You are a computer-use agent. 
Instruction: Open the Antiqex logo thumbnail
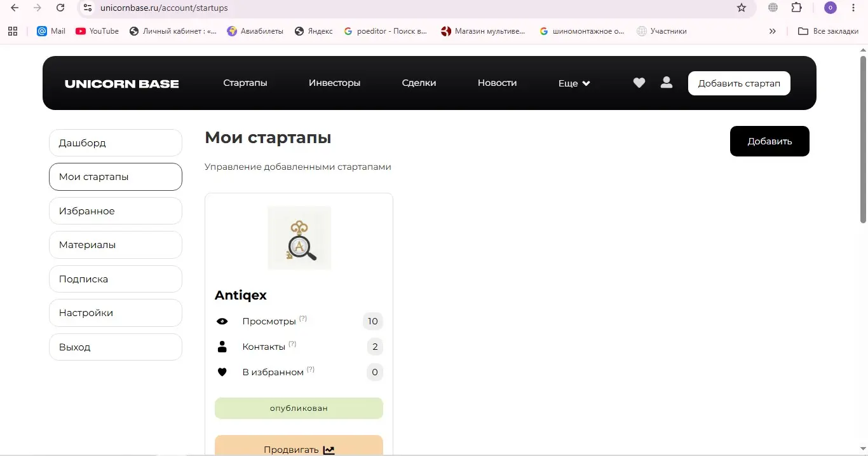point(299,238)
